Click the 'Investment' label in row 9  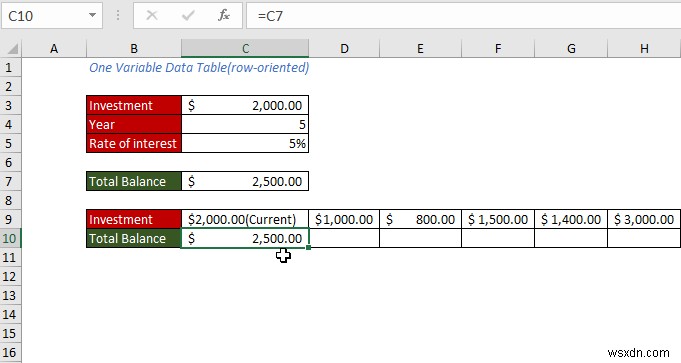tap(134, 219)
